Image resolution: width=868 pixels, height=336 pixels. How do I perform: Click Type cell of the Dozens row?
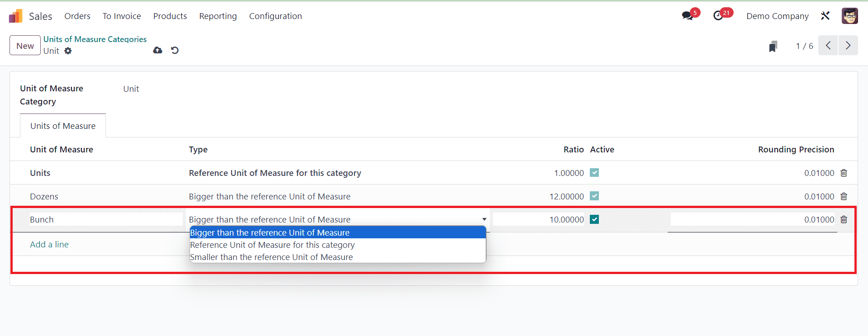point(270,196)
